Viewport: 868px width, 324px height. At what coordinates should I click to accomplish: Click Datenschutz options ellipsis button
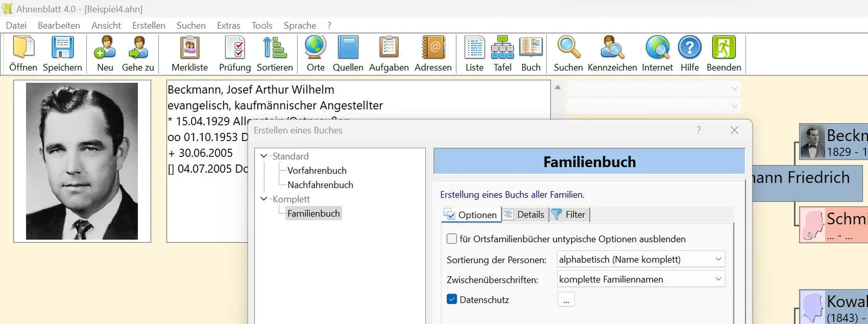(x=566, y=300)
